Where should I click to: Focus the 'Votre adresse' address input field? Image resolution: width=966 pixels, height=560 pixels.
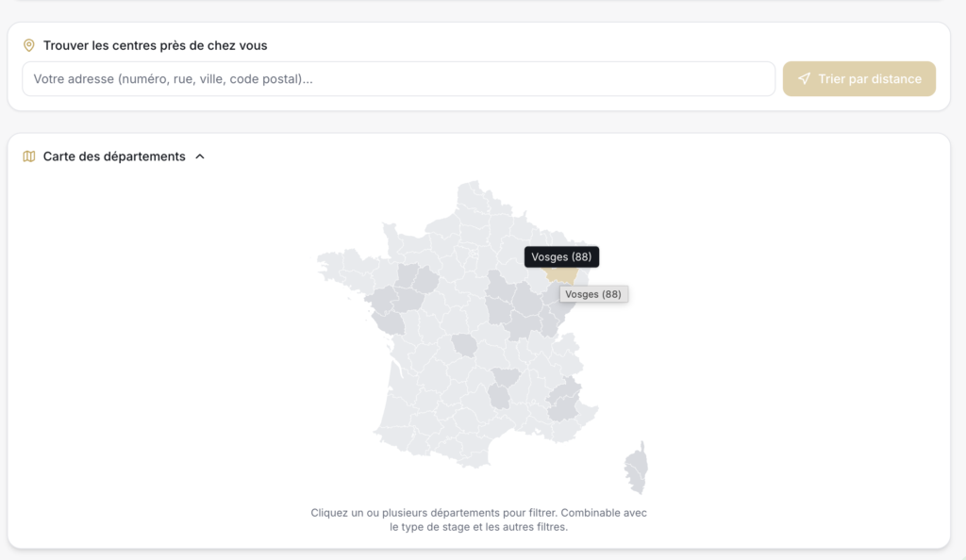pos(399,79)
